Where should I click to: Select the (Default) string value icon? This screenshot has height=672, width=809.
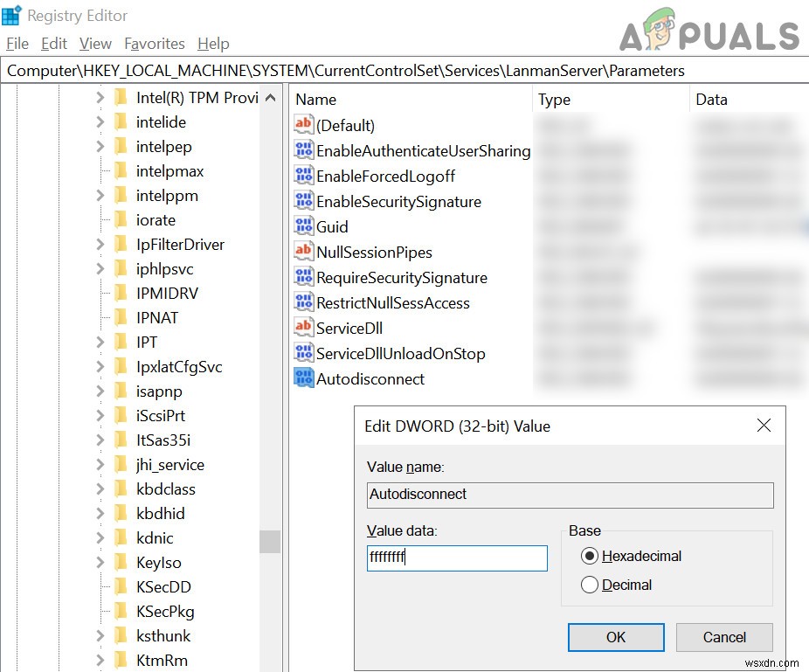[x=303, y=125]
